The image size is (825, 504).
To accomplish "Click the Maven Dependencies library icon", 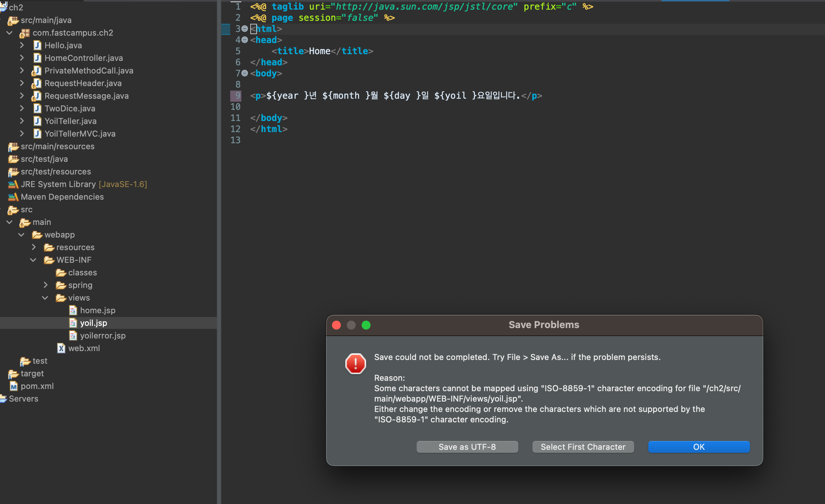I will pyautogui.click(x=13, y=197).
